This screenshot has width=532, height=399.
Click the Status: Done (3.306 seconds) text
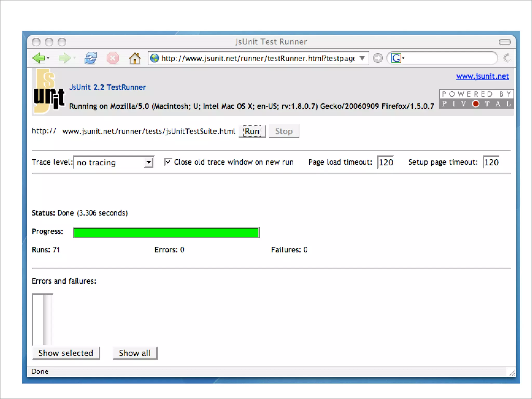point(80,213)
